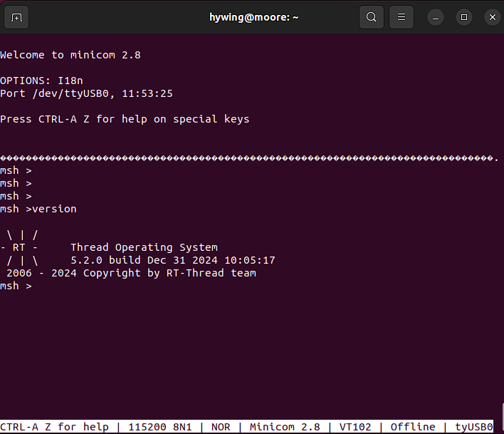Click the 115200 8N1 baud rate status
The width and height of the screenshot is (504, 434).
click(x=159, y=427)
